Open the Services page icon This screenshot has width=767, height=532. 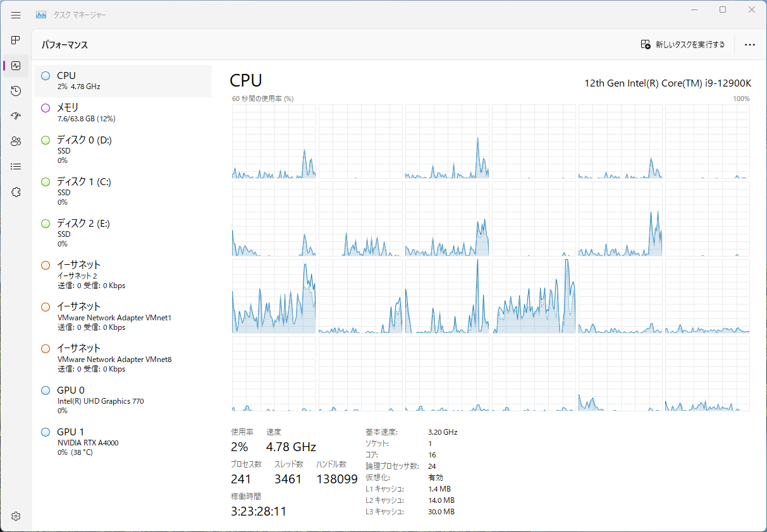pos(16,192)
